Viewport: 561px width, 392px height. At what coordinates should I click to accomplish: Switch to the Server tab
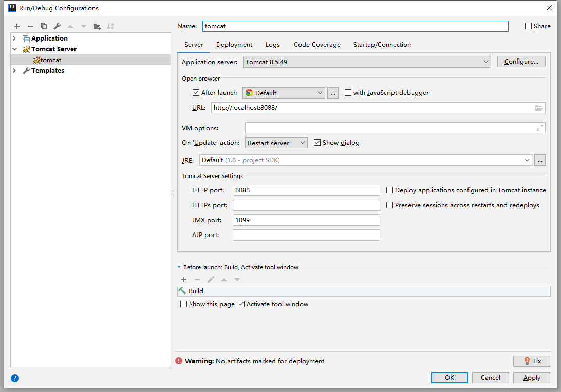(194, 45)
